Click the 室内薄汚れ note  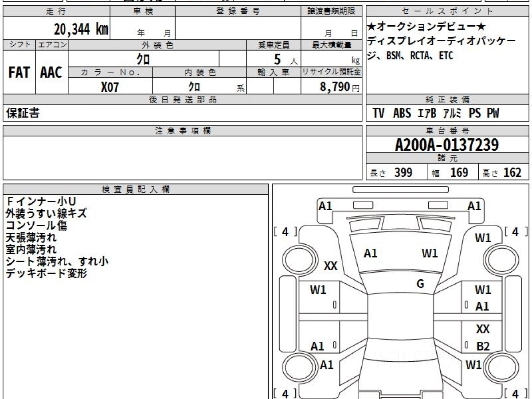[x=31, y=249]
